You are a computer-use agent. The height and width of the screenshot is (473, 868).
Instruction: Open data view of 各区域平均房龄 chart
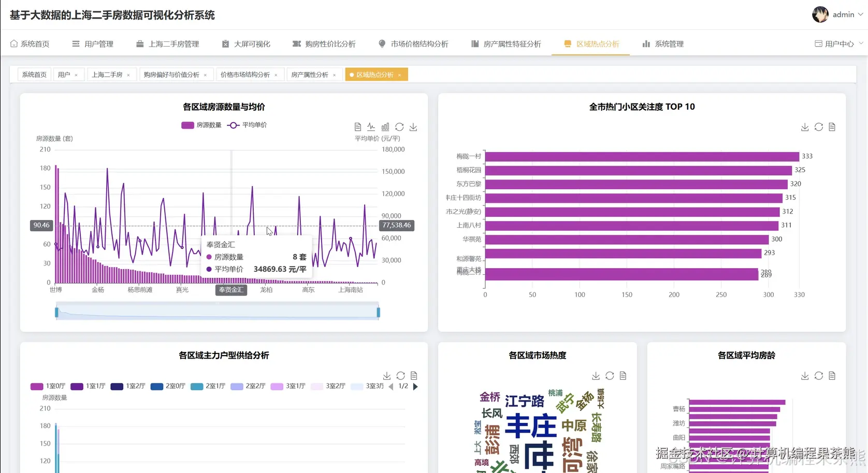pos(832,376)
